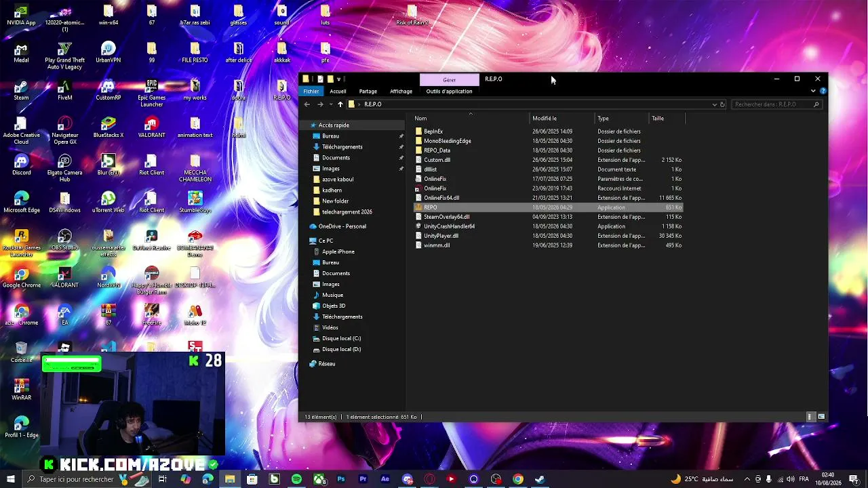Open Microsoft Store from the taskbar
868x488 pixels.
pos(252,479)
